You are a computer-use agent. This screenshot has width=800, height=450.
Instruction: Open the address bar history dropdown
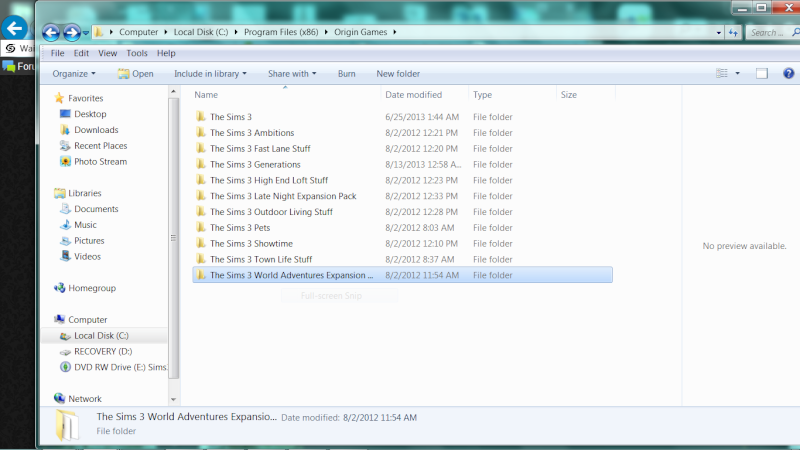pyautogui.click(x=718, y=33)
